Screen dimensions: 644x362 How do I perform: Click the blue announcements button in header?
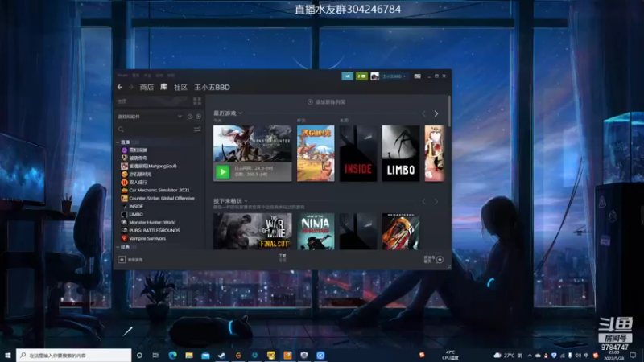(x=348, y=76)
